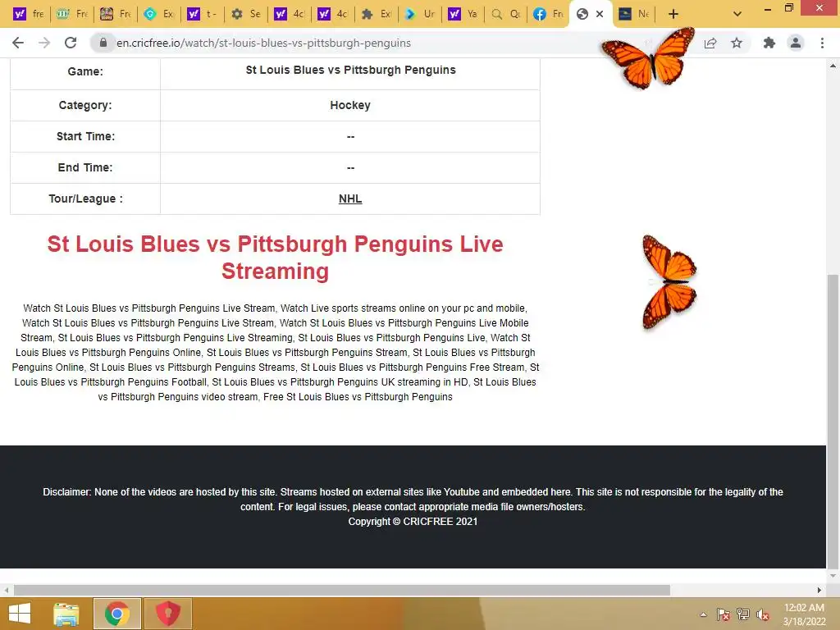Image resolution: width=840 pixels, height=630 pixels.
Task: Click the Chrome taskbar icon
Action: pyautogui.click(x=117, y=614)
